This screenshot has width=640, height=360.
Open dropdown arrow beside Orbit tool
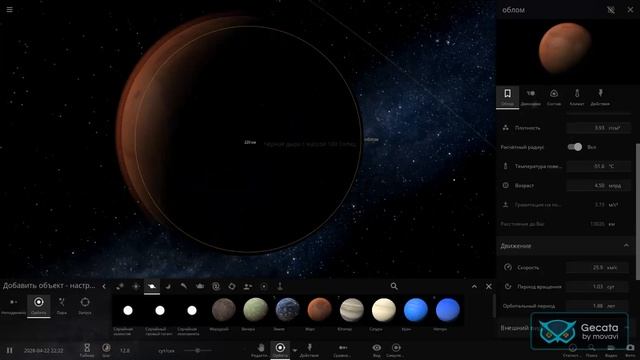pyautogui.click(x=295, y=350)
